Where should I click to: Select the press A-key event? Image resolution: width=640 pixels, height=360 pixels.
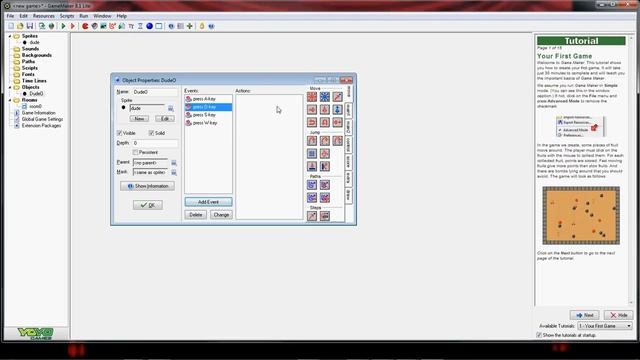209,99
